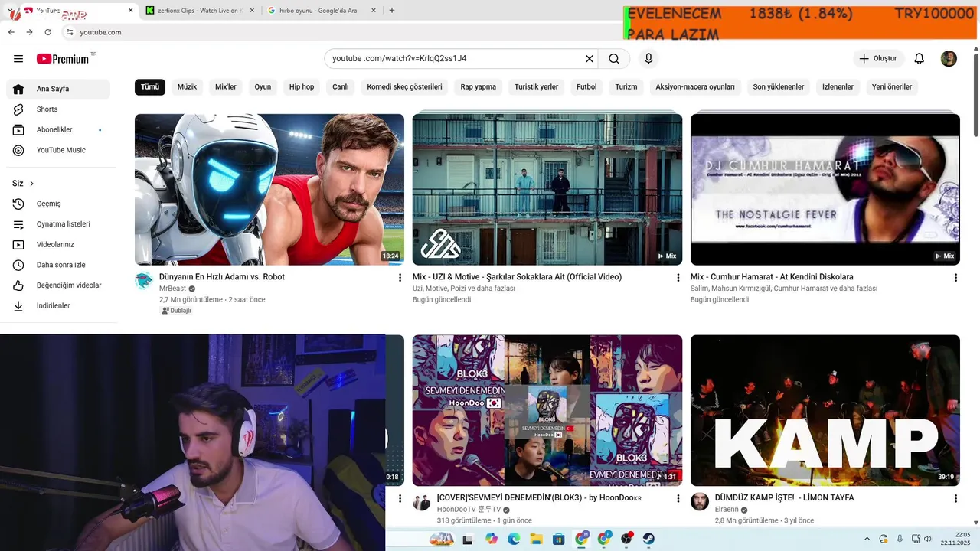
Task: Open İndirilenler in sidebar
Action: (58, 305)
